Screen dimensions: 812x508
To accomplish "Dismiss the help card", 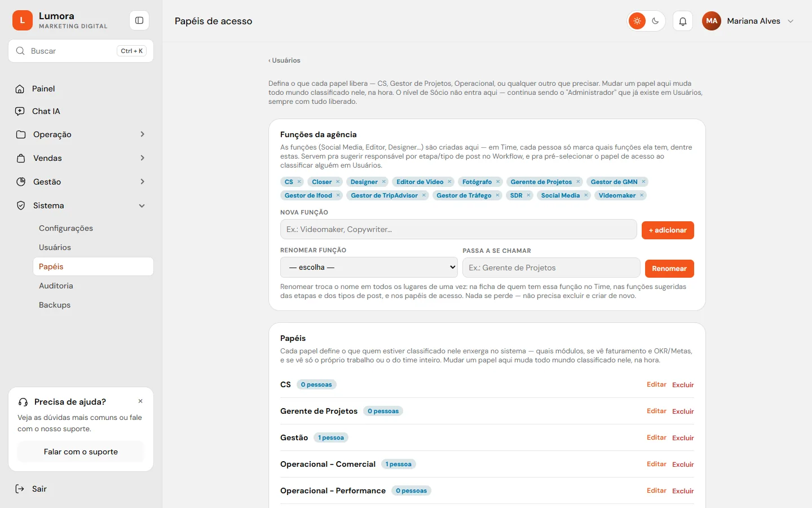I will coord(140,401).
